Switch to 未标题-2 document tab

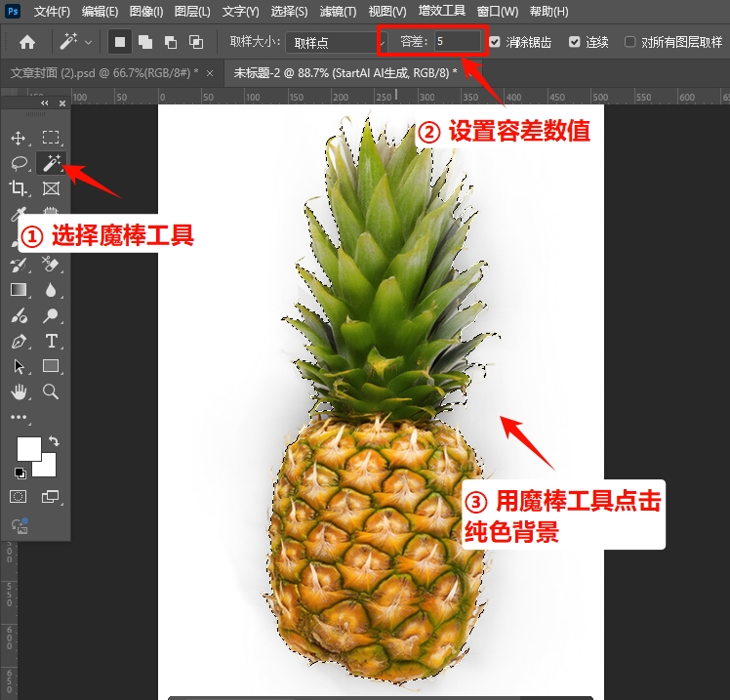click(x=345, y=72)
